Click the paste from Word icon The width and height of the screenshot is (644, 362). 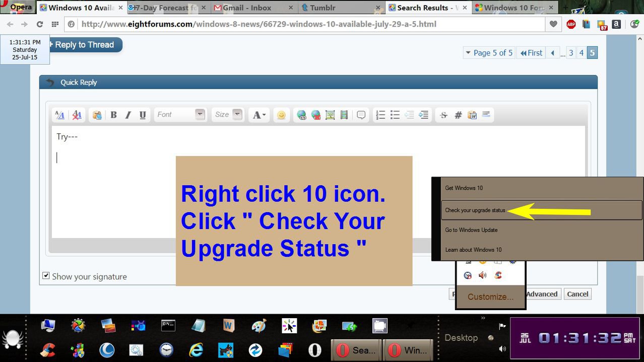472,115
